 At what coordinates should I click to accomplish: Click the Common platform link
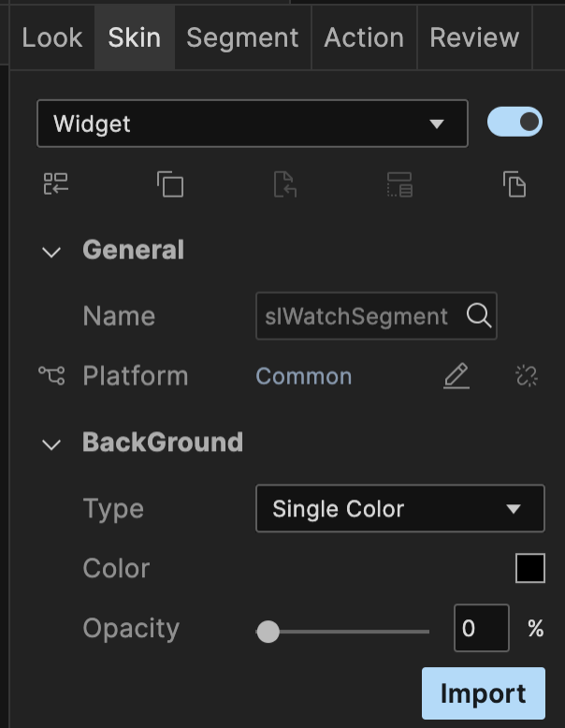point(304,376)
